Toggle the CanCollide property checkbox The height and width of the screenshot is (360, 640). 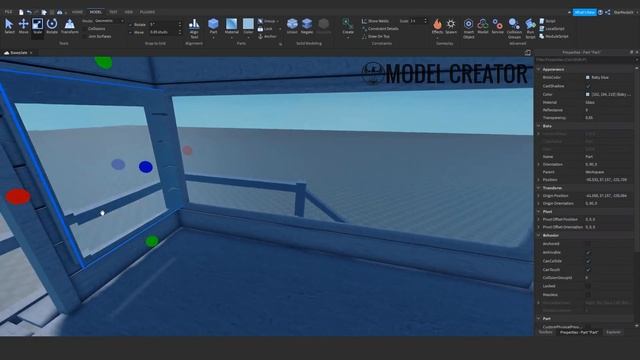point(588,261)
